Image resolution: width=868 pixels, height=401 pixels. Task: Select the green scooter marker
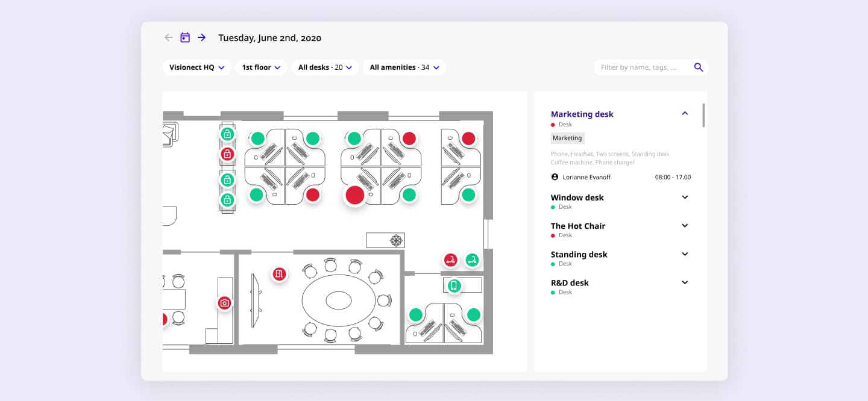[x=473, y=260]
